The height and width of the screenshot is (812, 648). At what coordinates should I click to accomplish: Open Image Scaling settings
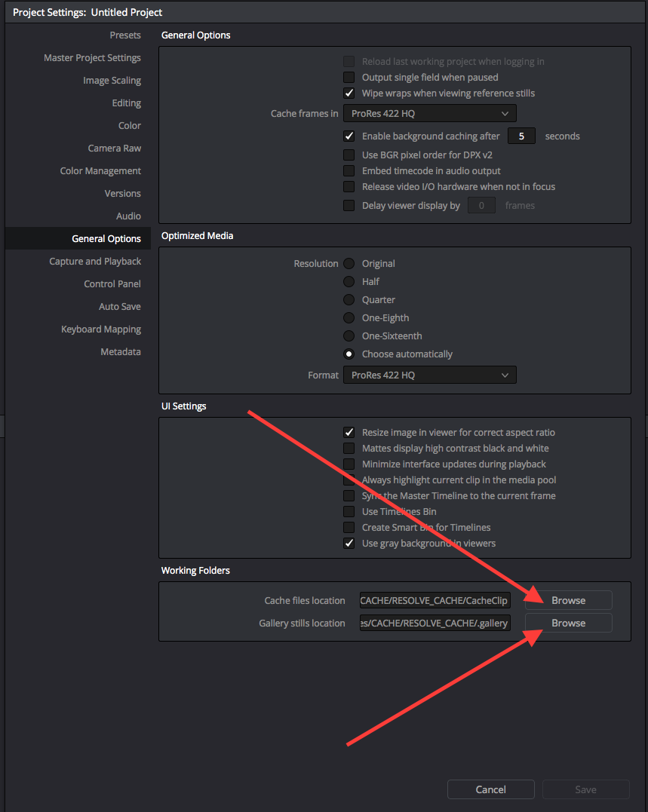click(112, 80)
